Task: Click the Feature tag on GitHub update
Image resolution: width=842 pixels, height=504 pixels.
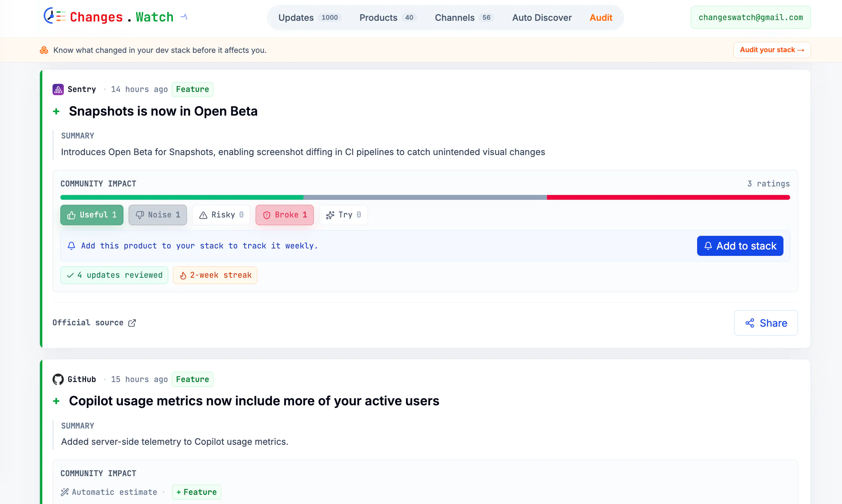Action: [x=193, y=379]
